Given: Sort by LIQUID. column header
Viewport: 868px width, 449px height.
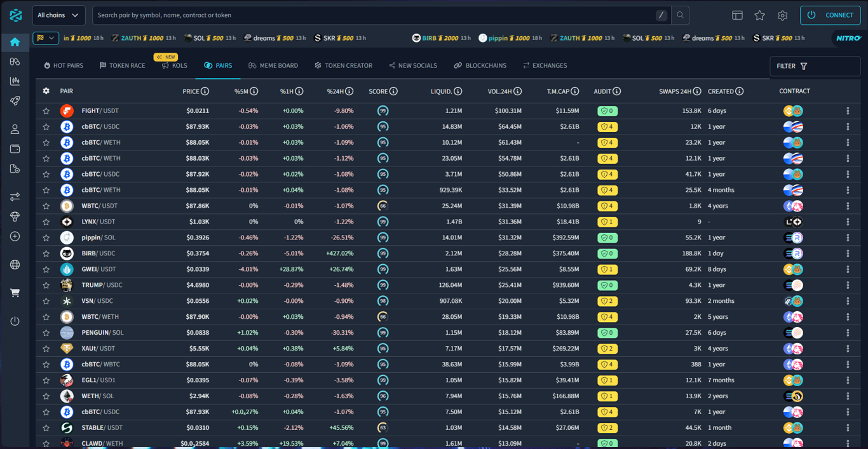Looking at the screenshot, I should click(x=441, y=91).
